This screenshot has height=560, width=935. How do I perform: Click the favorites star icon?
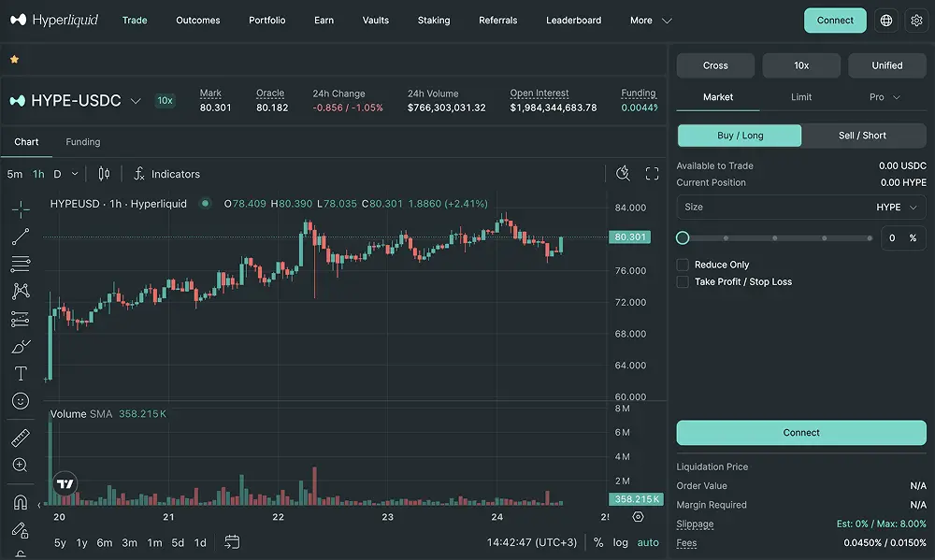point(14,59)
